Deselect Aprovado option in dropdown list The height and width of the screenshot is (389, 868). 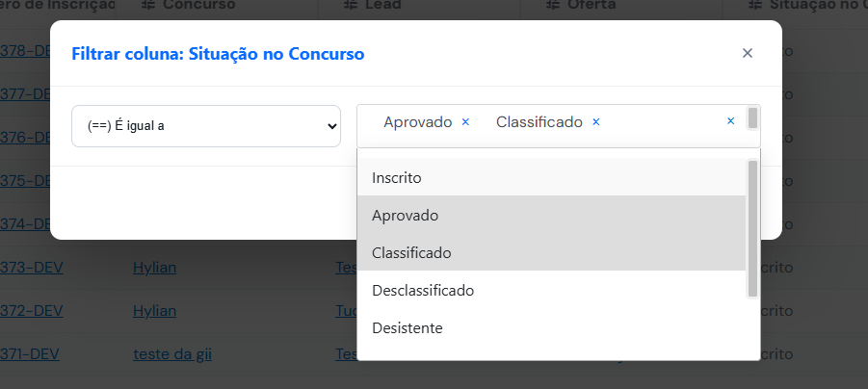(x=551, y=216)
